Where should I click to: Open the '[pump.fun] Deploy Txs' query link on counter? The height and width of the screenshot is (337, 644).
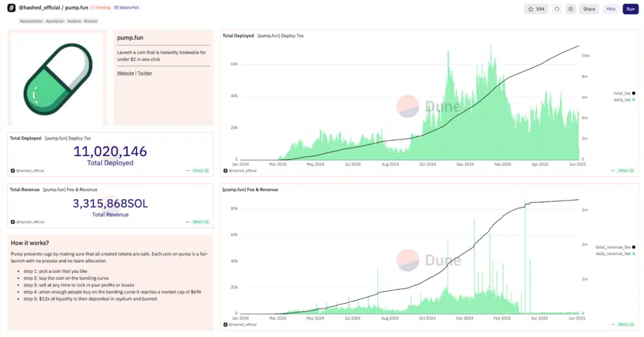click(x=68, y=138)
